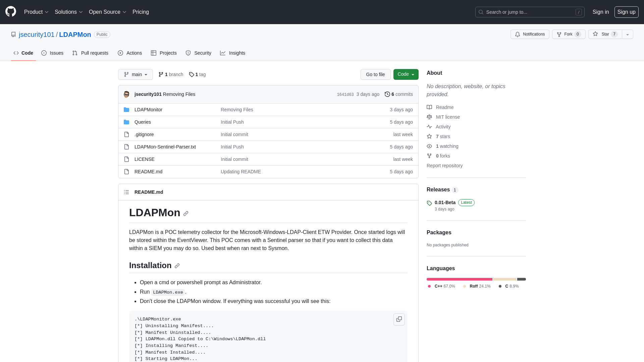This screenshot has height=362, width=644.
Task: Click the LDAPMonitor folder icon
Action: pos(126,110)
